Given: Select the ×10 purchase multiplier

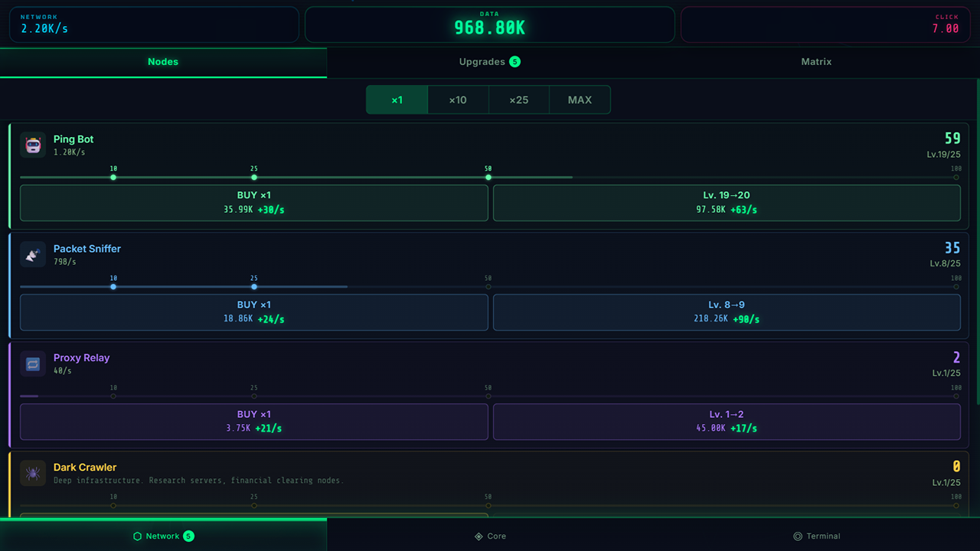Looking at the screenshot, I should 458,99.
